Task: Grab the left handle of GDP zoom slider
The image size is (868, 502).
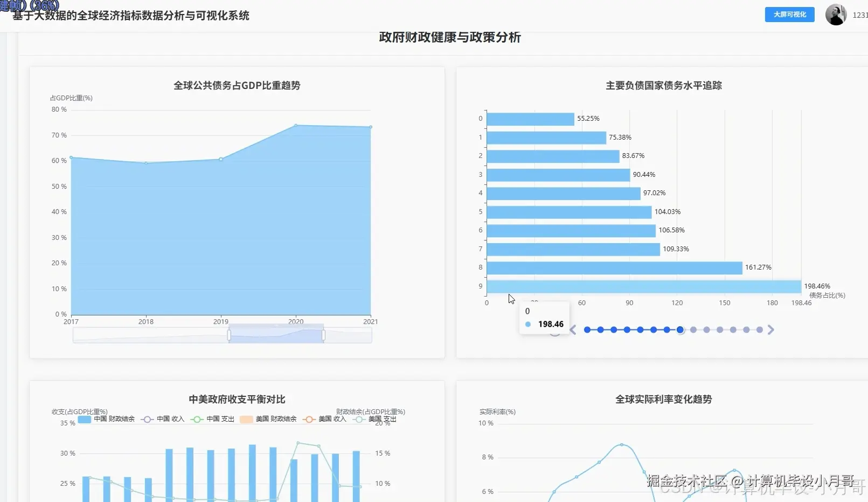Action: tap(229, 335)
